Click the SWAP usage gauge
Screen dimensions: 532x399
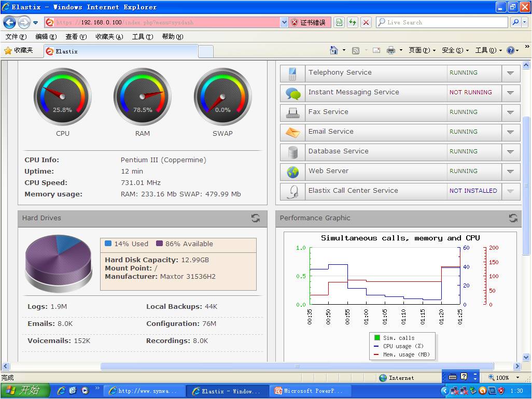coord(222,96)
